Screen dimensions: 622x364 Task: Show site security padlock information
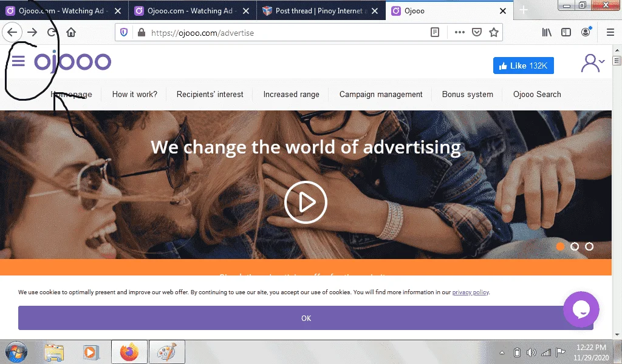click(x=141, y=33)
